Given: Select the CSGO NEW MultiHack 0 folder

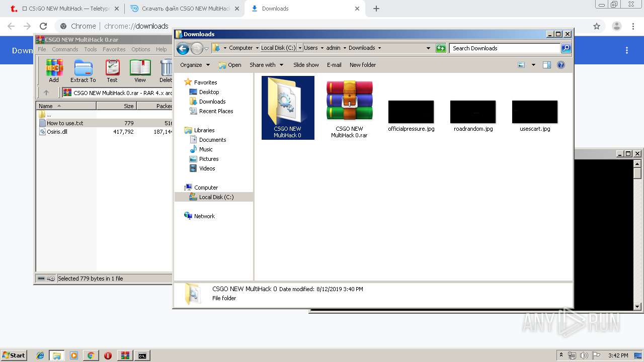Looking at the screenshot, I should (288, 108).
